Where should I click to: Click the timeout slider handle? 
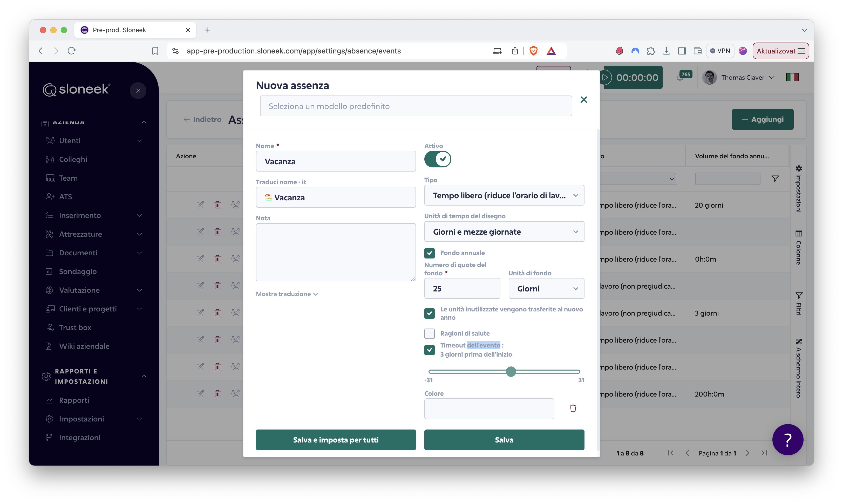[511, 372]
